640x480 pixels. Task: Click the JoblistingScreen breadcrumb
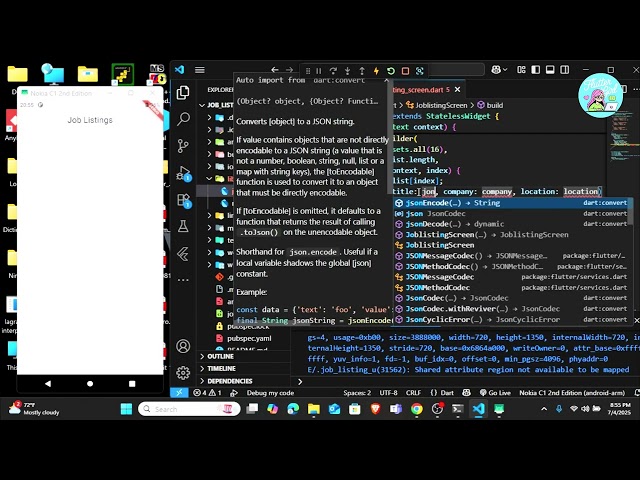point(436,105)
